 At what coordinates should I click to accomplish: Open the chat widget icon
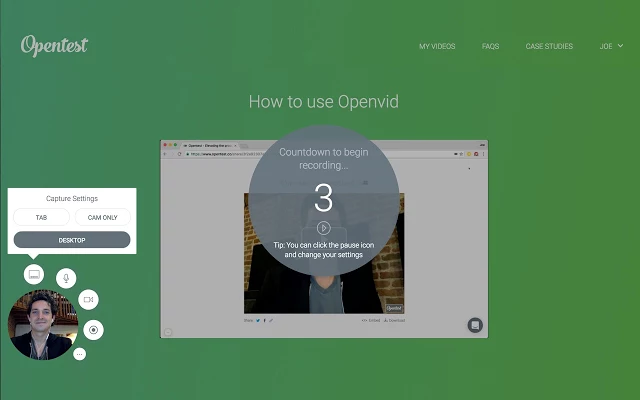point(475,325)
